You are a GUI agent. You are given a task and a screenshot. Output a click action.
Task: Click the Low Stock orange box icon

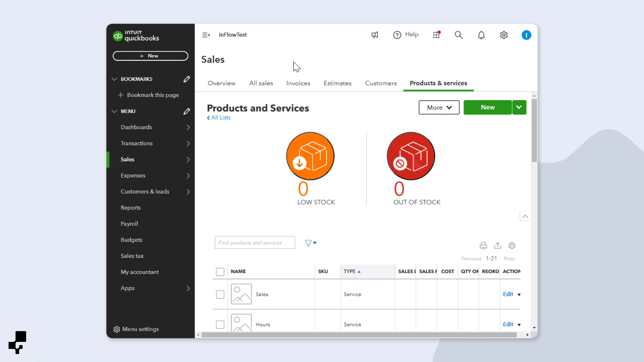pos(310,156)
